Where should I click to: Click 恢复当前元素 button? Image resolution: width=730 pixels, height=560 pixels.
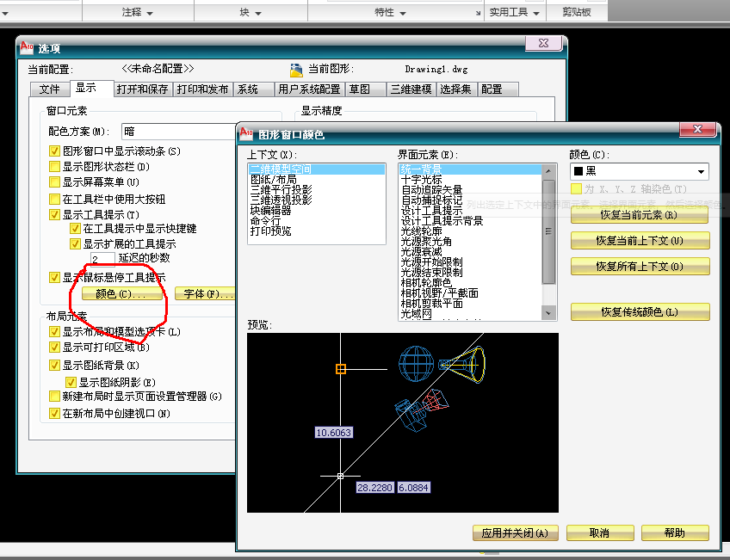pyautogui.click(x=640, y=215)
